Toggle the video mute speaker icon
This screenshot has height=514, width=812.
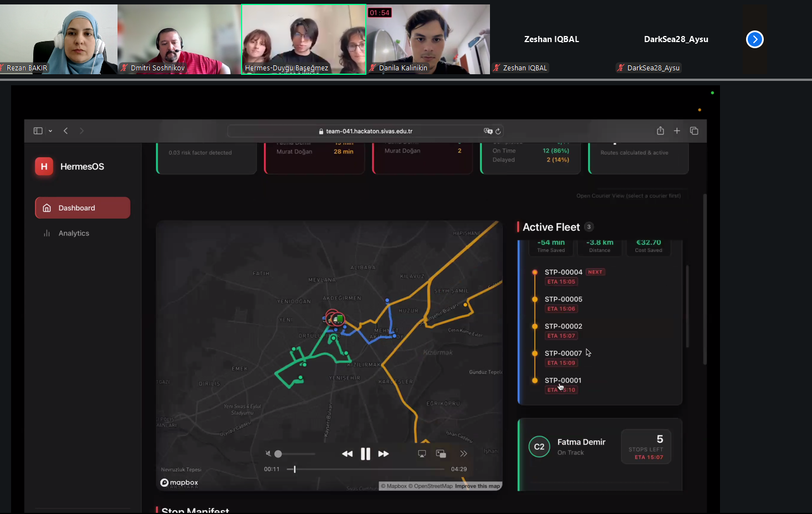(x=268, y=454)
